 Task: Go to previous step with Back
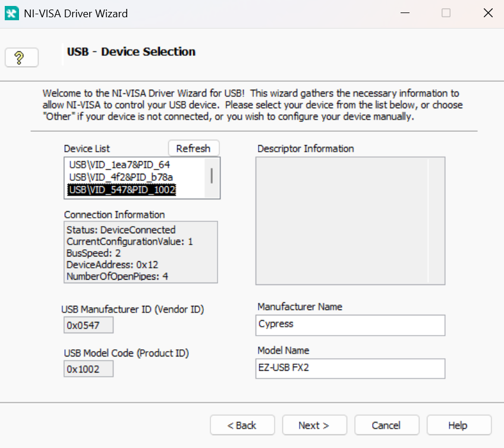tap(242, 425)
